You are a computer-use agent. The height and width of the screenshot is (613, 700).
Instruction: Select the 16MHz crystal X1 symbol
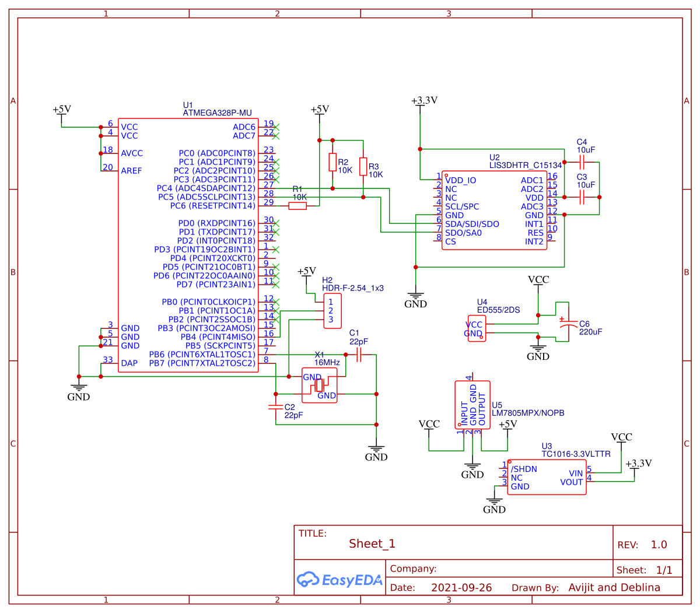(x=319, y=385)
